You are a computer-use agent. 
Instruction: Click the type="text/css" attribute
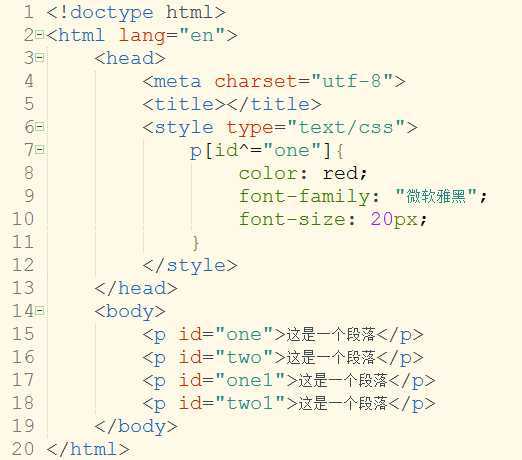316,128
